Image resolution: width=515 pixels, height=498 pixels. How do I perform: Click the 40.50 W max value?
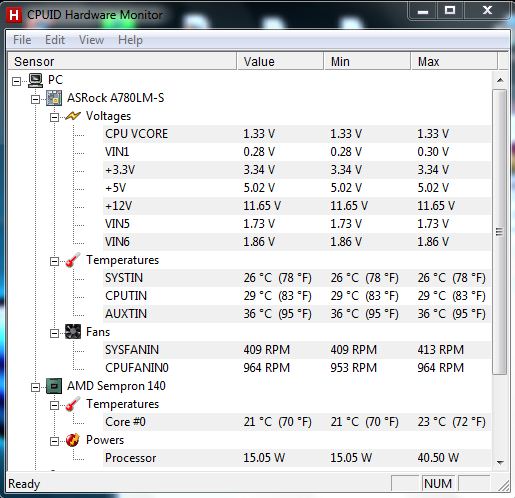click(438, 458)
